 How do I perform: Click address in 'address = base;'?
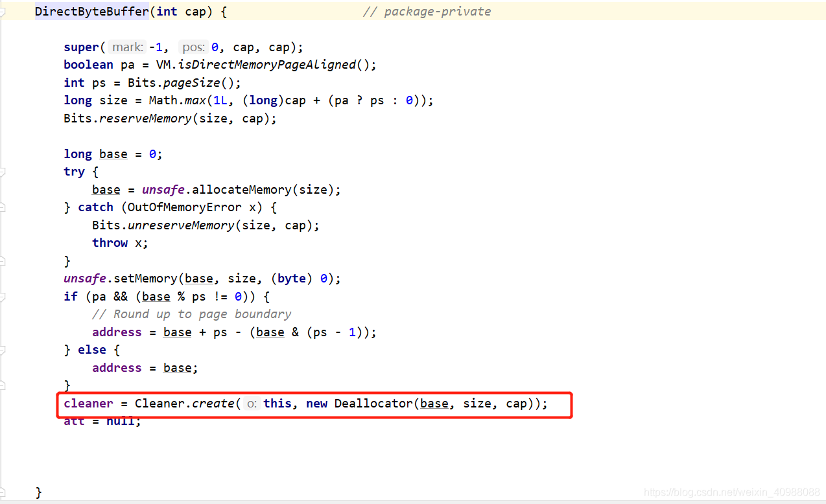point(117,368)
